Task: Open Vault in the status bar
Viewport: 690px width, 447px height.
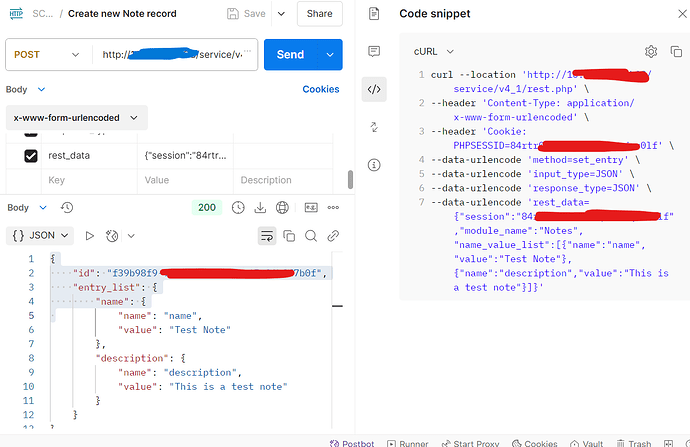Action: (x=587, y=443)
